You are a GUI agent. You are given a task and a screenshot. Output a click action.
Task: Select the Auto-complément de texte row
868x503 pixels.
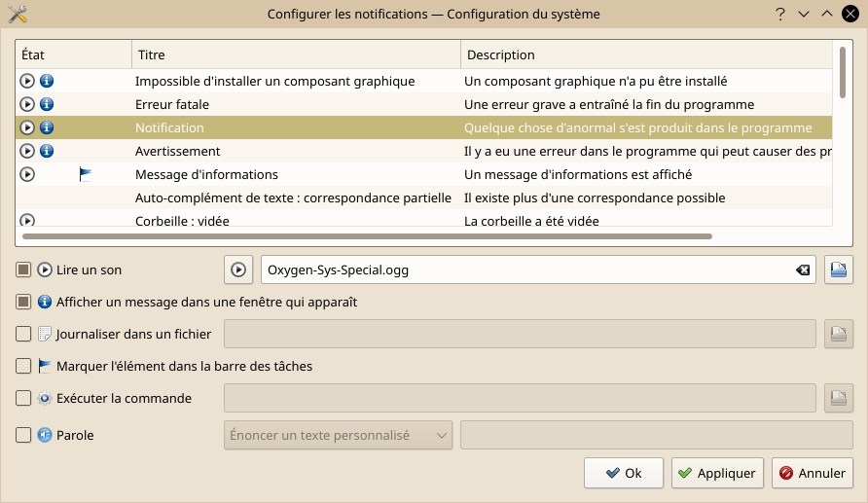(423, 198)
